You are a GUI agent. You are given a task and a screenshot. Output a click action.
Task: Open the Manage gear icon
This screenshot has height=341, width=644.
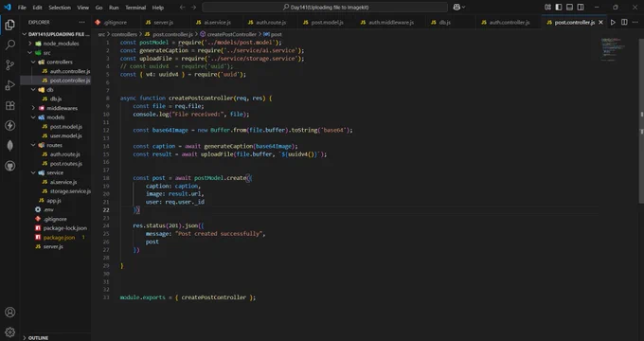[9, 332]
